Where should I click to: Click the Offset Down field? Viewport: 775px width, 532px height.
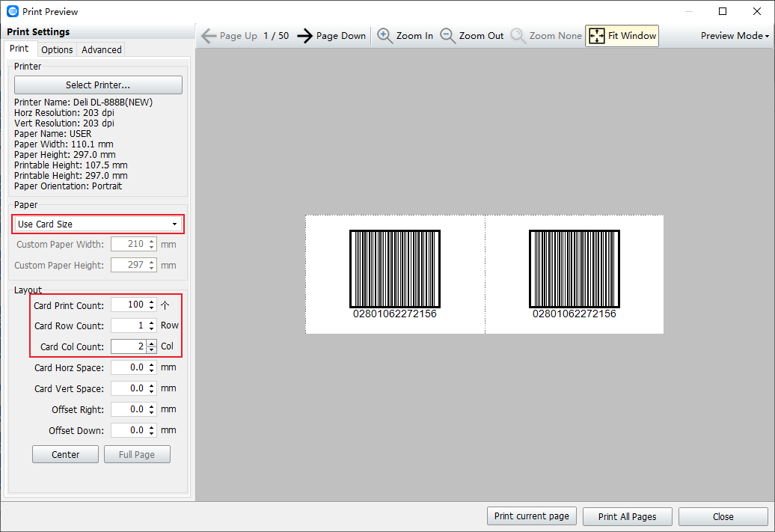(x=129, y=430)
